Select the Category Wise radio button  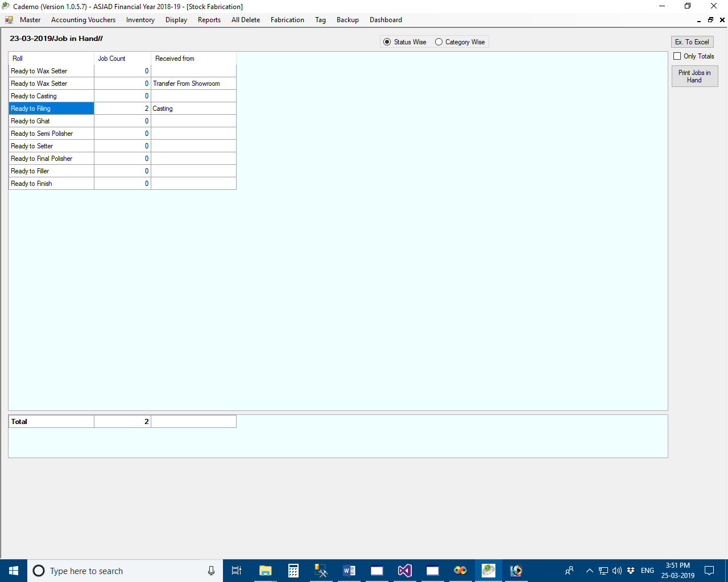439,42
